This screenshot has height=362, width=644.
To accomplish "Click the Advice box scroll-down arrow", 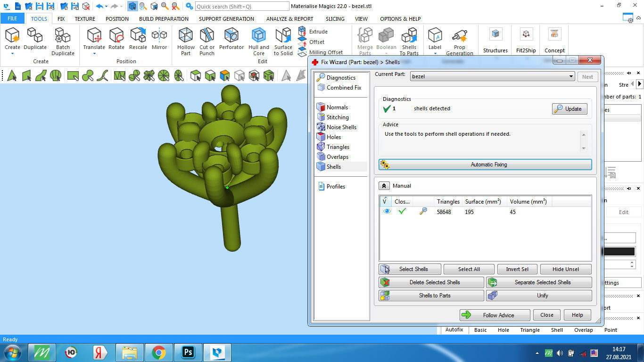I will coord(584,148).
